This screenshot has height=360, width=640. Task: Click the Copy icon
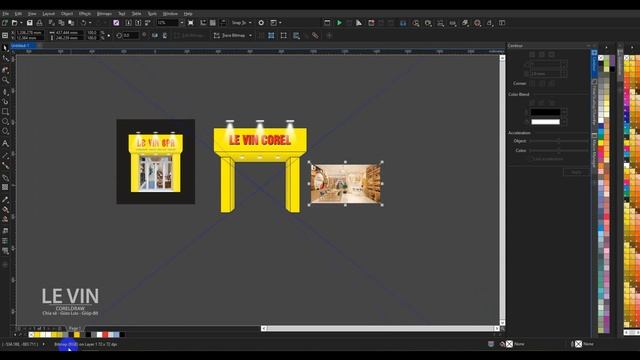point(61,23)
